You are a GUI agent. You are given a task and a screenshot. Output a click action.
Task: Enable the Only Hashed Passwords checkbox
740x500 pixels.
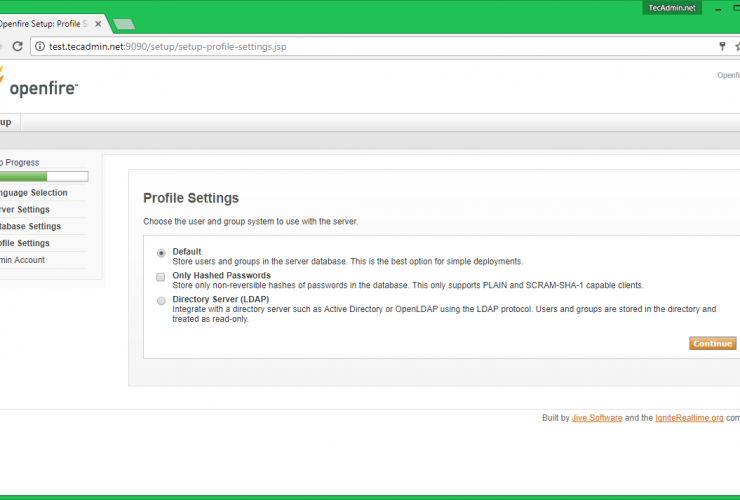point(161,276)
